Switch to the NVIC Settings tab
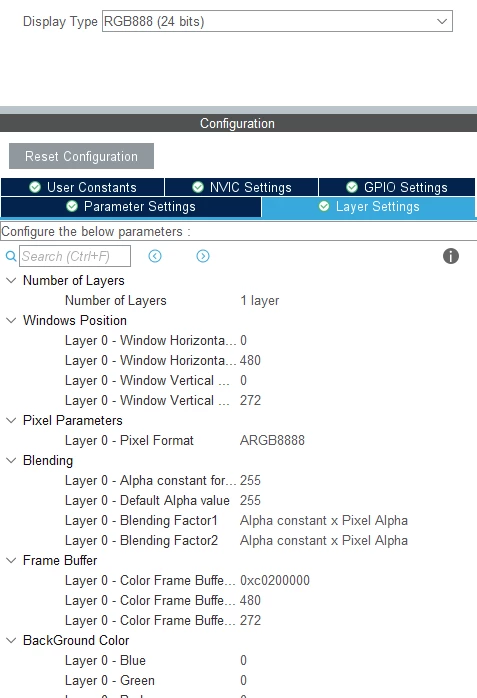Image resolution: width=477 pixels, height=698 pixels. (242, 187)
